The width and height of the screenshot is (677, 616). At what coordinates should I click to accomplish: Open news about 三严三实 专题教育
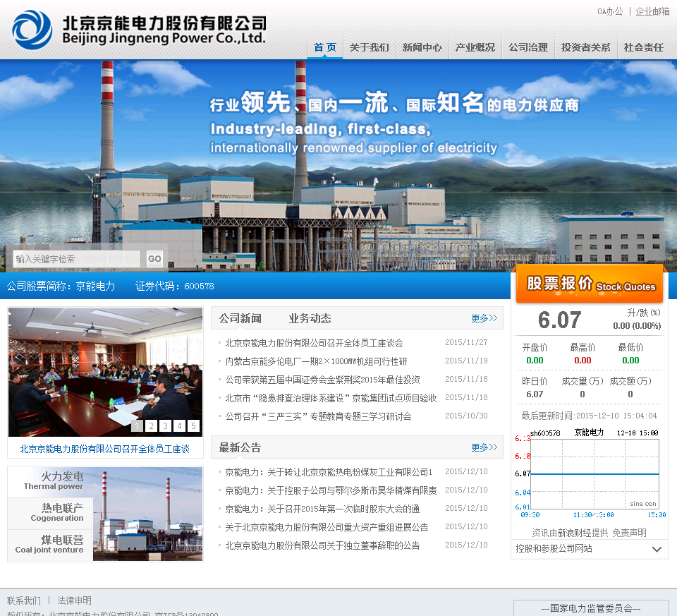click(318, 416)
